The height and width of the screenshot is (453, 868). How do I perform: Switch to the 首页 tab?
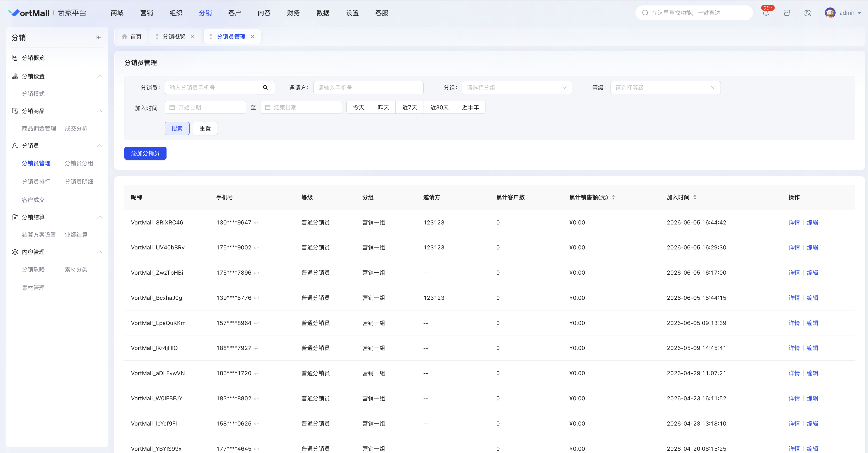[132, 36]
